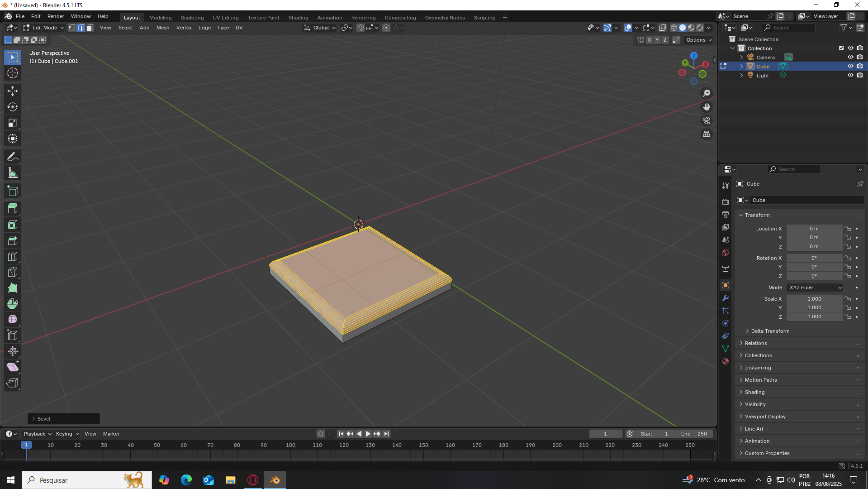Activate the Move tool
Screen dimensions: 868x489
click(13, 91)
